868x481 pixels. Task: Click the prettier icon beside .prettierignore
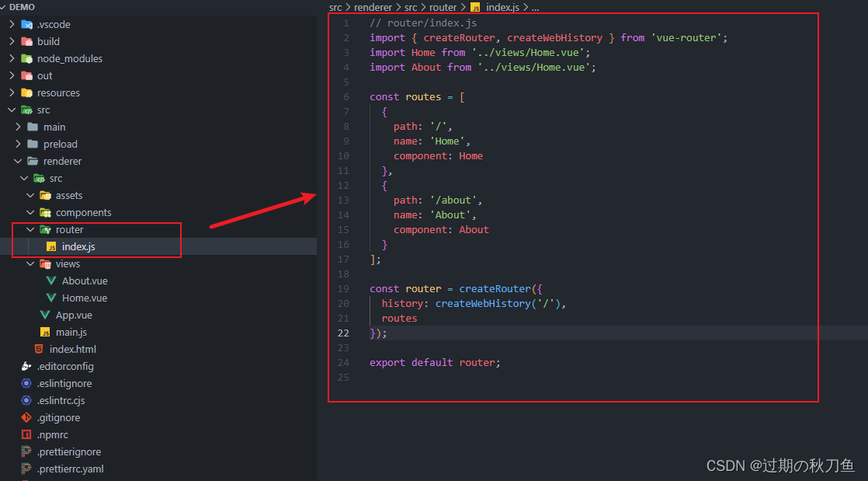[x=26, y=452]
